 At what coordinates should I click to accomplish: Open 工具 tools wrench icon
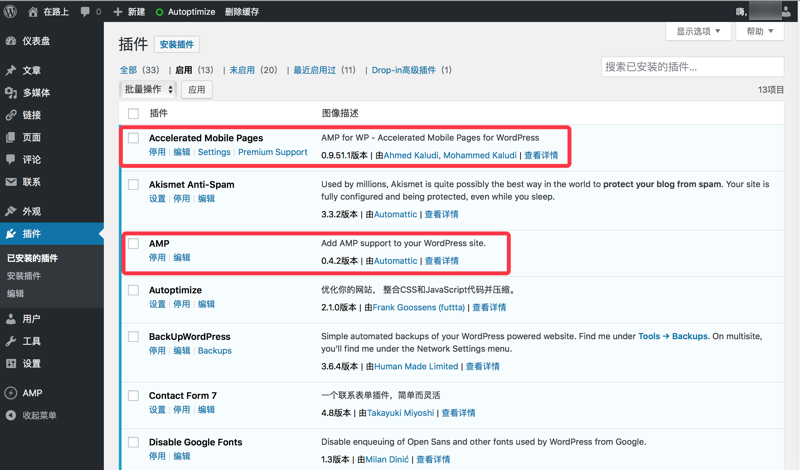(x=11, y=341)
